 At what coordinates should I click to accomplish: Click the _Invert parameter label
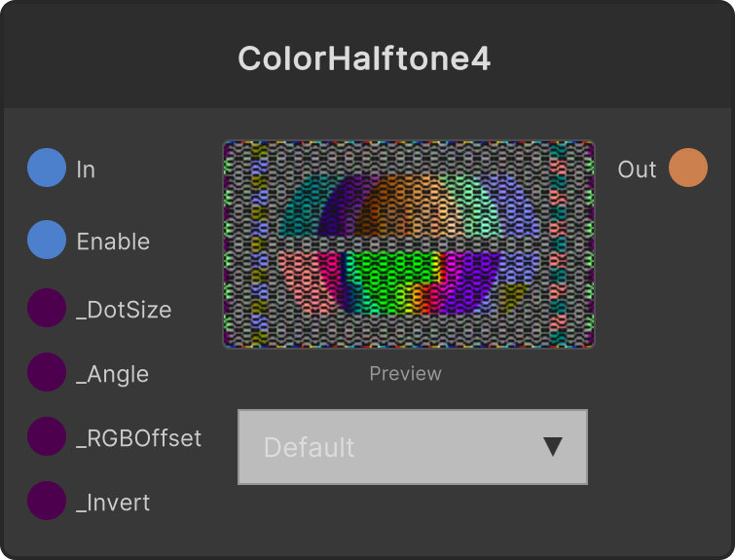coord(113,503)
